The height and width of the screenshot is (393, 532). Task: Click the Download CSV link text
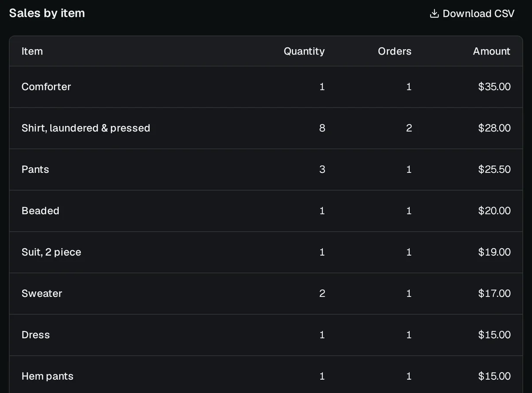click(479, 14)
